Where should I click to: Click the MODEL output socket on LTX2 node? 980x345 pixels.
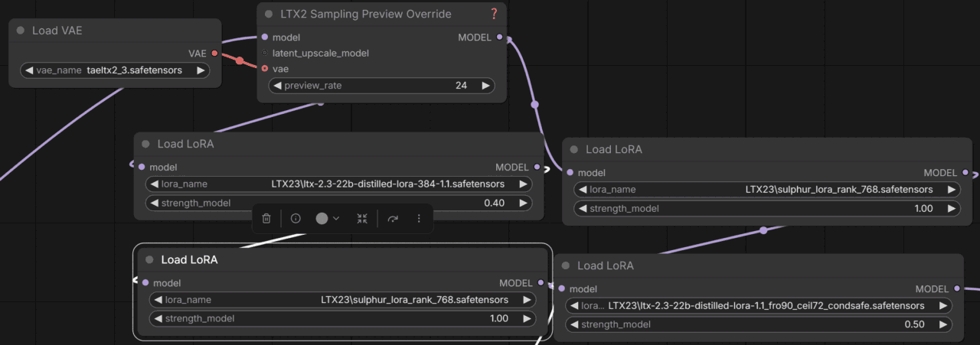500,37
